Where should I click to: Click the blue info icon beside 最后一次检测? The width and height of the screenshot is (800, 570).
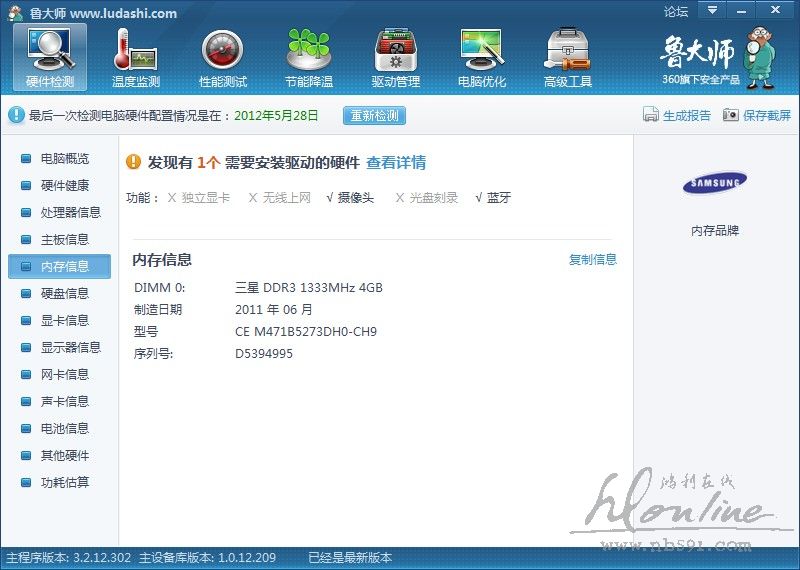(16, 115)
